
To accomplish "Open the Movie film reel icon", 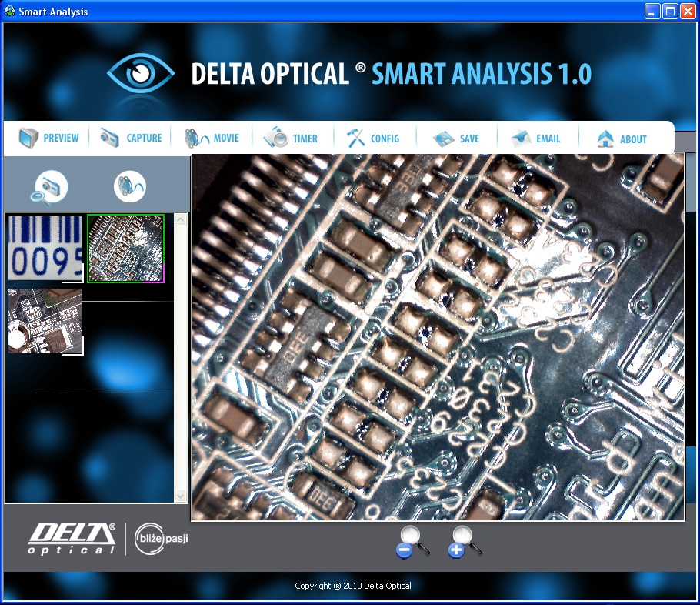I will coord(196,139).
